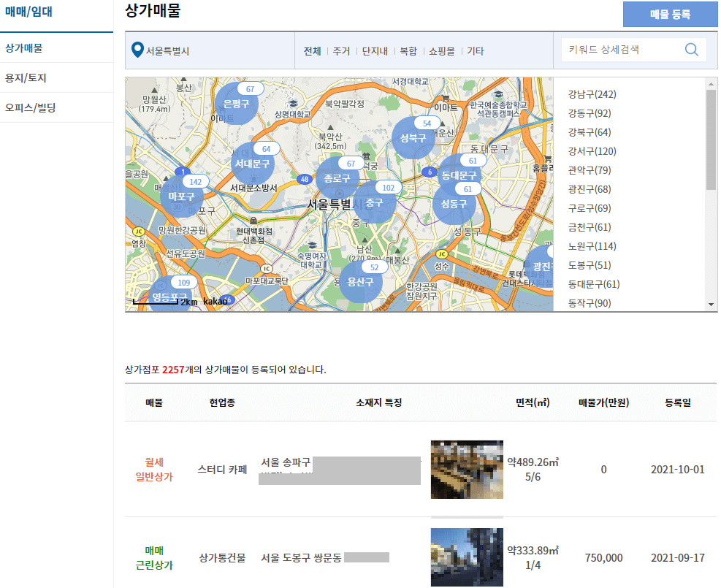Screen dimensions: 721x588
Task: Click the 750,000 price value
Action: click(x=603, y=557)
